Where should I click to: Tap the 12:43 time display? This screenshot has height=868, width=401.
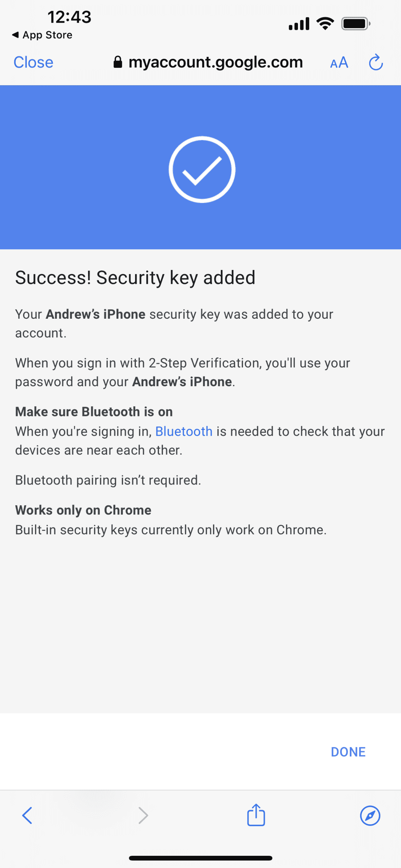point(69,17)
